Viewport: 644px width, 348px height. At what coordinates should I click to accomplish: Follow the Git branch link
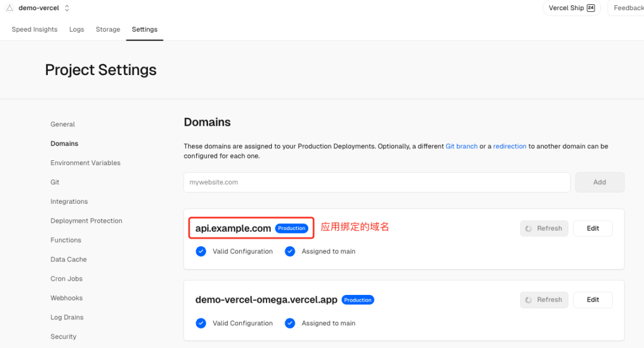pyautogui.click(x=462, y=146)
